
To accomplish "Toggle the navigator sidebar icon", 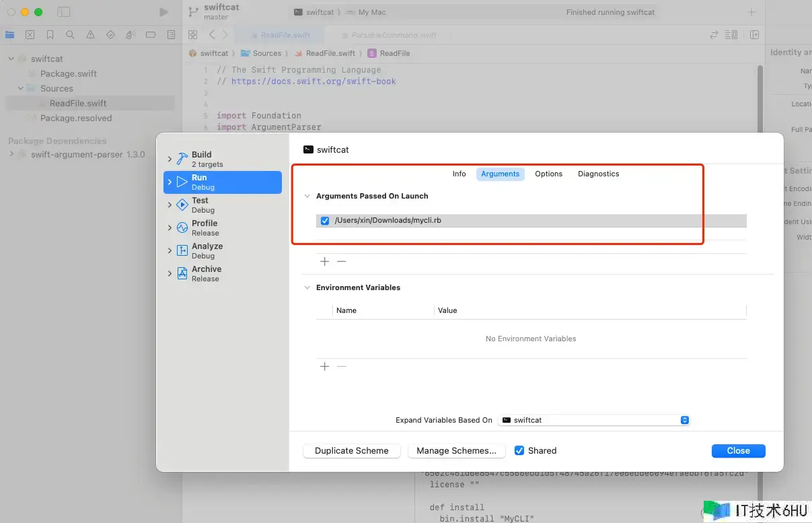I will [64, 12].
